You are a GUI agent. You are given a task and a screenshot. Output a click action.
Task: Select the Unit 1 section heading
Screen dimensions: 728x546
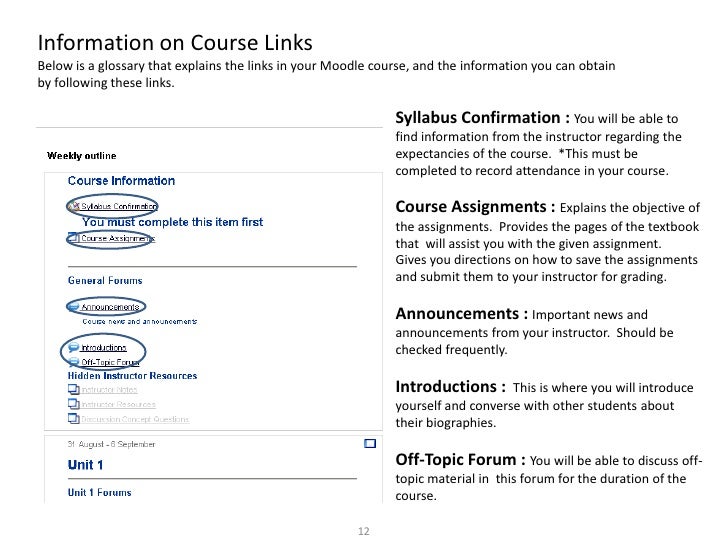point(85,465)
